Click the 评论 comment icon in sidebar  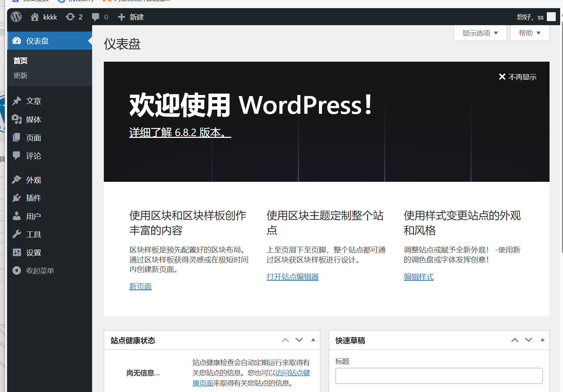[x=17, y=156]
